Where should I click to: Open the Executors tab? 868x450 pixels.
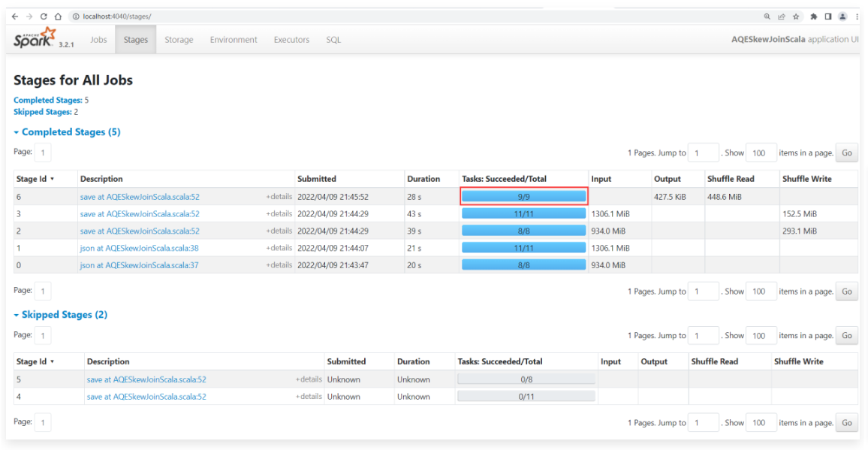click(292, 40)
